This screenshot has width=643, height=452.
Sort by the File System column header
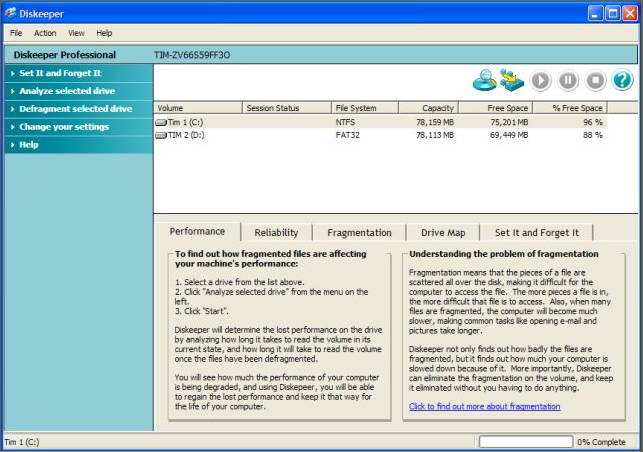pyautogui.click(x=365, y=108)
